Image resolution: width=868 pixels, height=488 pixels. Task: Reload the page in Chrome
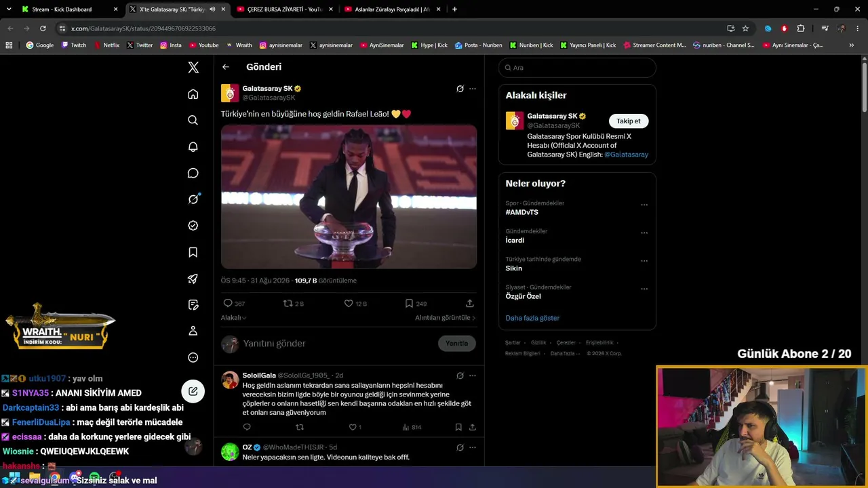coord(43,28)
